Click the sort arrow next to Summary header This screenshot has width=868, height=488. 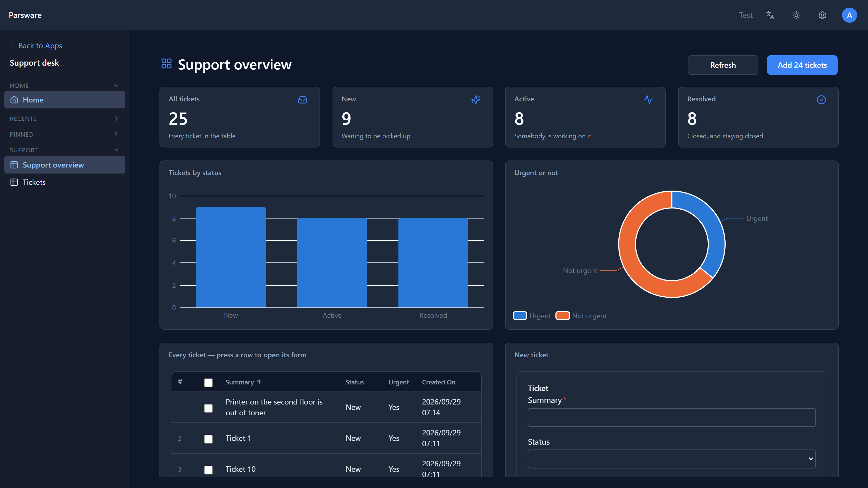click(259, 382)
